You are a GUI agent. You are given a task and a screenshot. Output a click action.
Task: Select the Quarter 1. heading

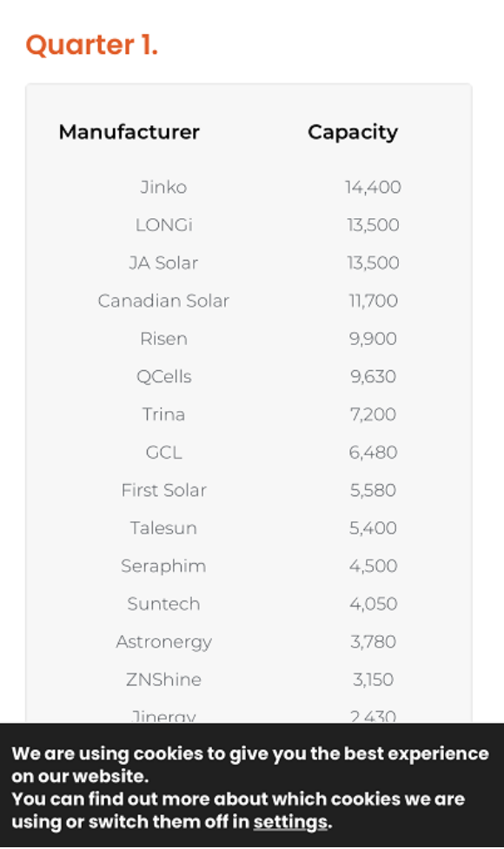pos(91,45)
